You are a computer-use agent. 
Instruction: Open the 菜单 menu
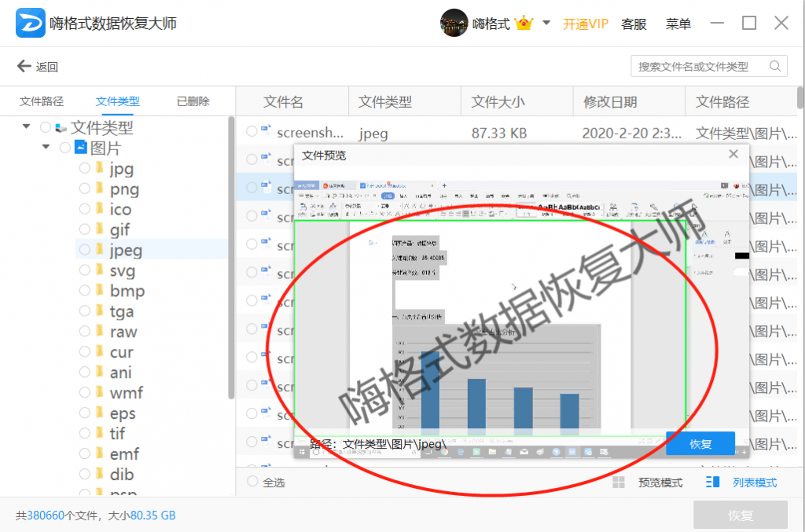coord(678,24)
